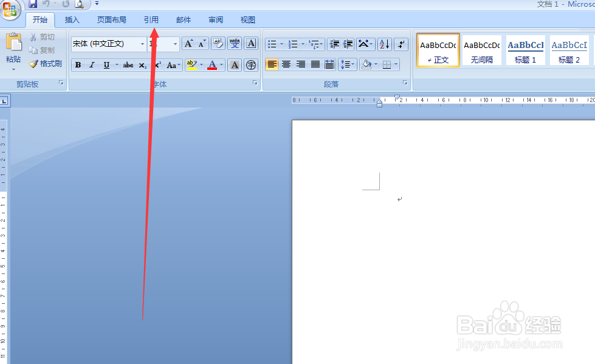Toggle character shading icon
Screen dimensions: 595x364
235,65
